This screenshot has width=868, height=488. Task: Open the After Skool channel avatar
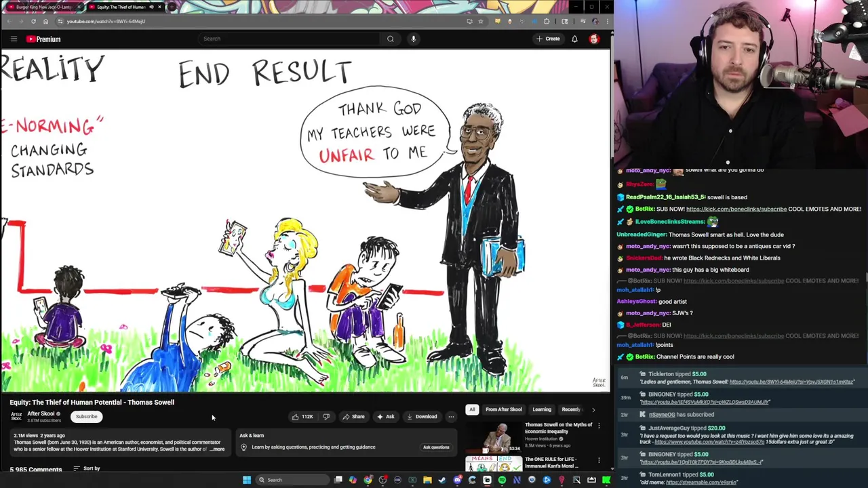[x=16, y=415]
